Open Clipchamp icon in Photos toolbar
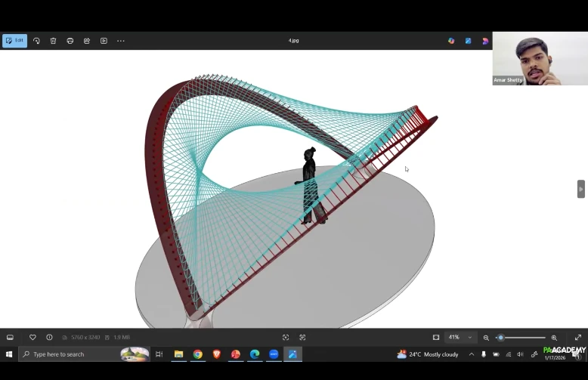 pyautogui.click(x=484, y=41)
